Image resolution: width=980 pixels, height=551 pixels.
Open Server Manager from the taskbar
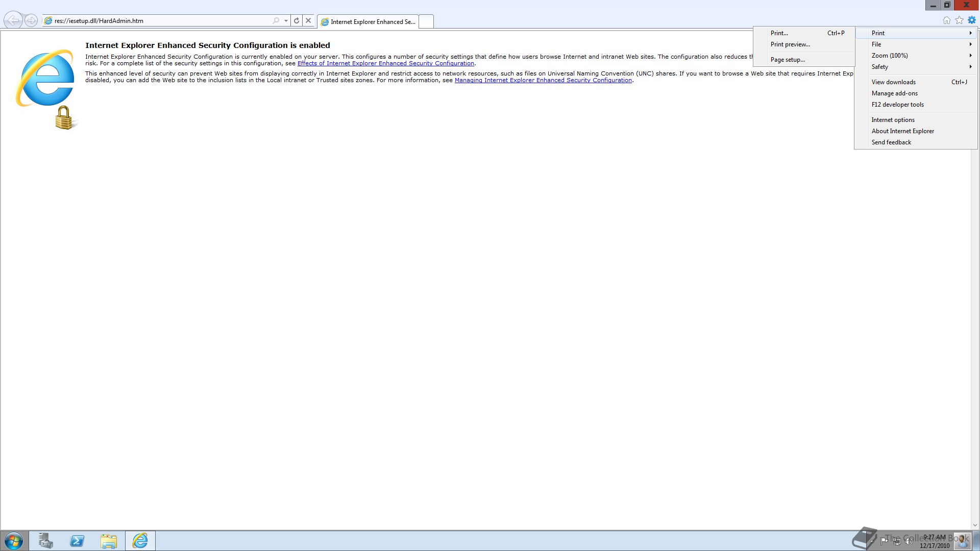click(x=46, y=541)
